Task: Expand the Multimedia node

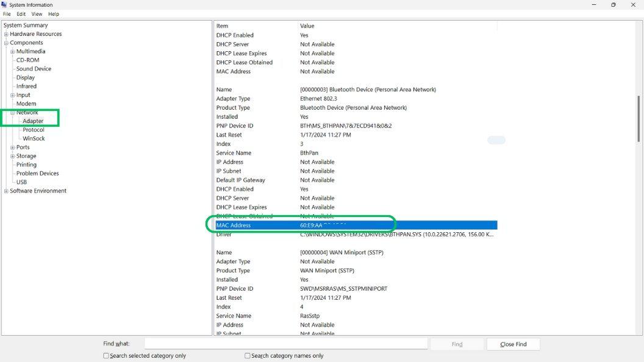Action: click(12, 51)
